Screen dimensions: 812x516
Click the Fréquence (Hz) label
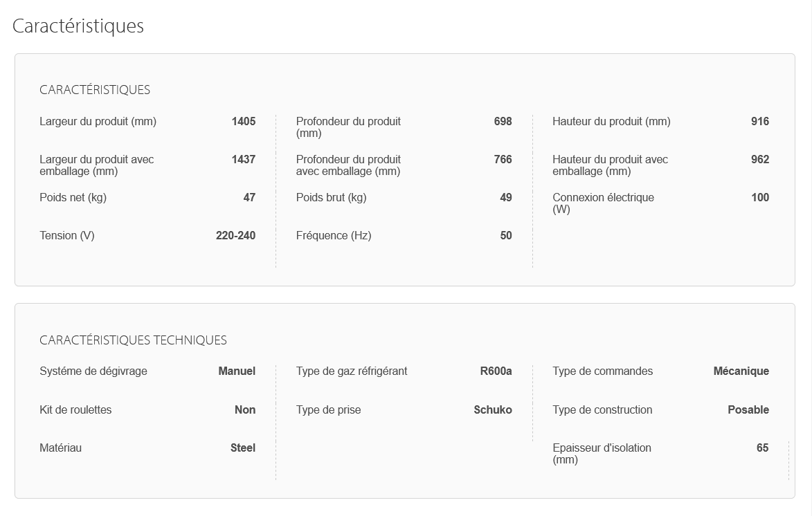pos(334,235)
